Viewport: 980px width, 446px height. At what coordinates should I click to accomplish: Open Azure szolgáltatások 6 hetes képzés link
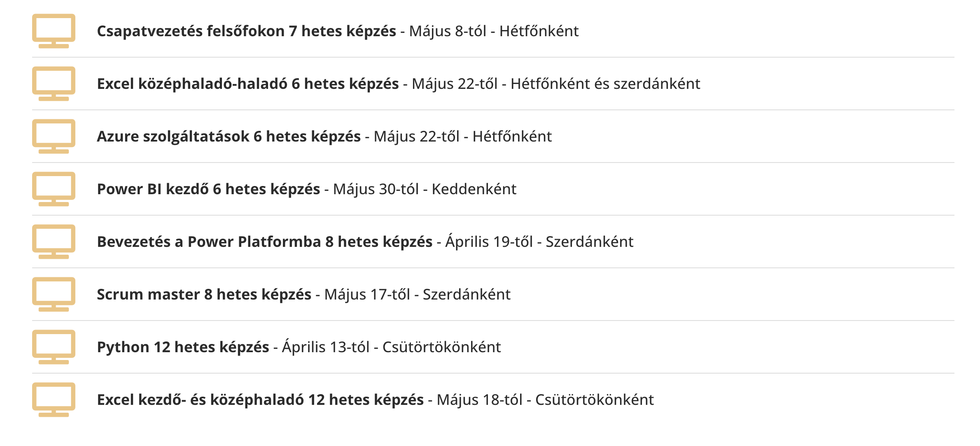pos(229,137)
